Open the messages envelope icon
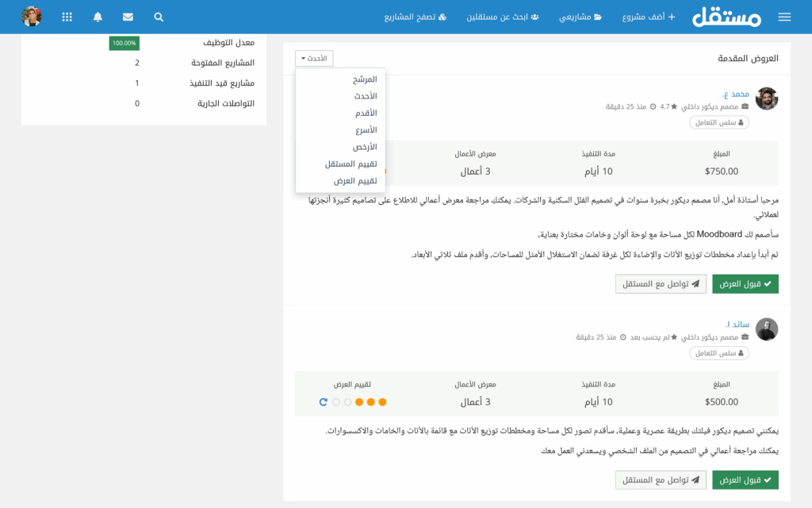 point(128,16)
